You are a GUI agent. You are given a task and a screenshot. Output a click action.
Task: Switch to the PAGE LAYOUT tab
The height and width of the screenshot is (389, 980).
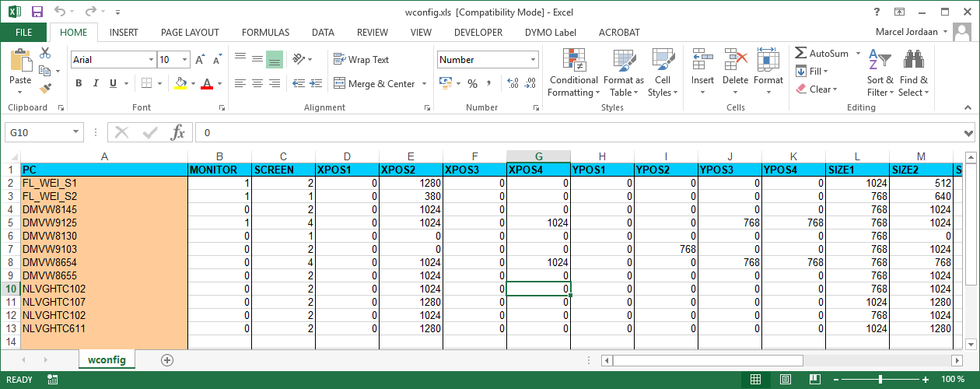190,33
